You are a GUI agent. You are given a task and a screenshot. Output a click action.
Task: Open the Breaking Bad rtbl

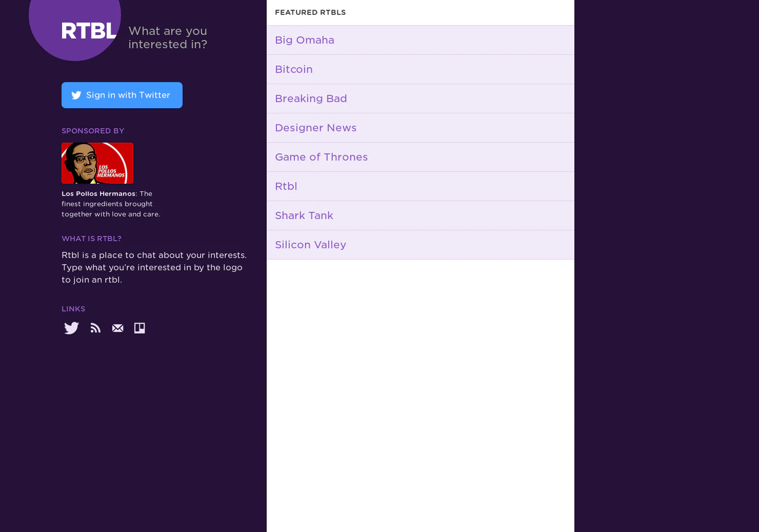[421, 98]
